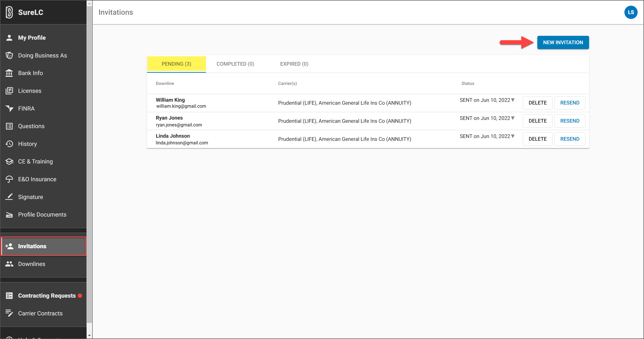The height and width of the screenshot is (339, 644).
Task: Go to Licenses section
Action: (44, 91)
